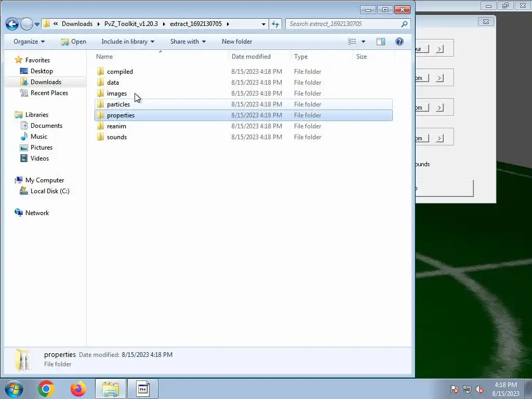Launch Firefox from the taskbar
This screenshot has width=532, height=399.
pos(78,389)
